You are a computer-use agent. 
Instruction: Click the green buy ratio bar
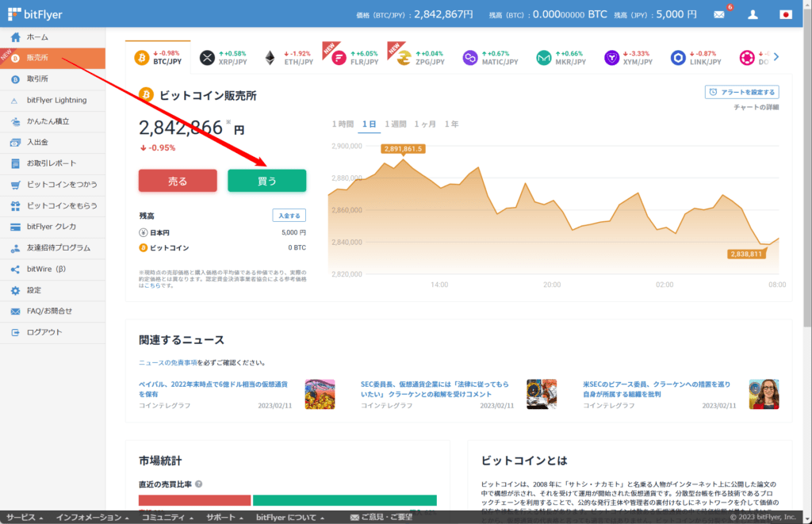(345, 500)
